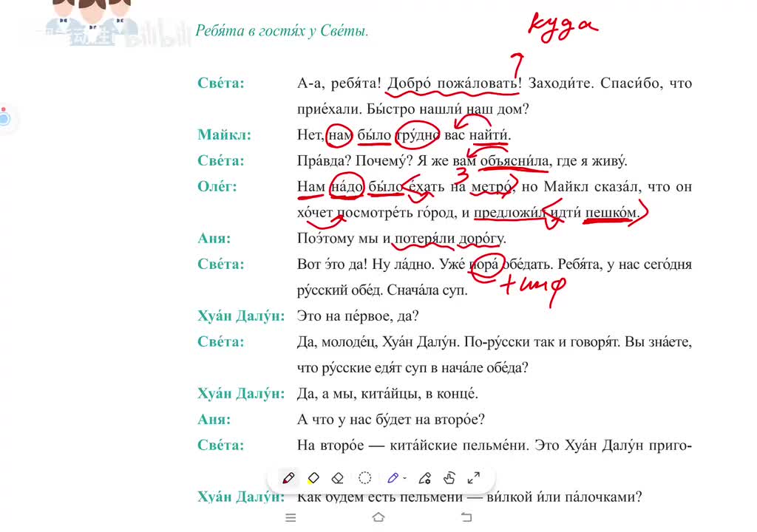Click the words 'вилкой или палочками'
The image size is (757, 532).
click(x=560, y=497)
